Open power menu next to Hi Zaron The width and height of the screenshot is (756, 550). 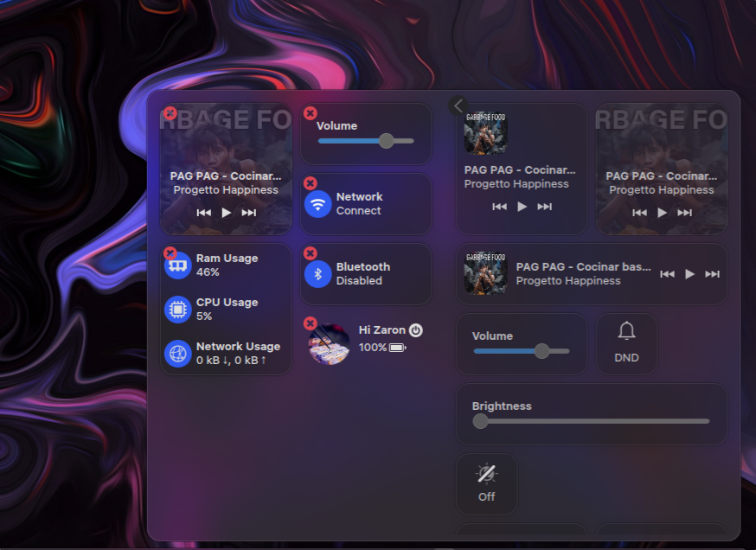pos(415,330)
